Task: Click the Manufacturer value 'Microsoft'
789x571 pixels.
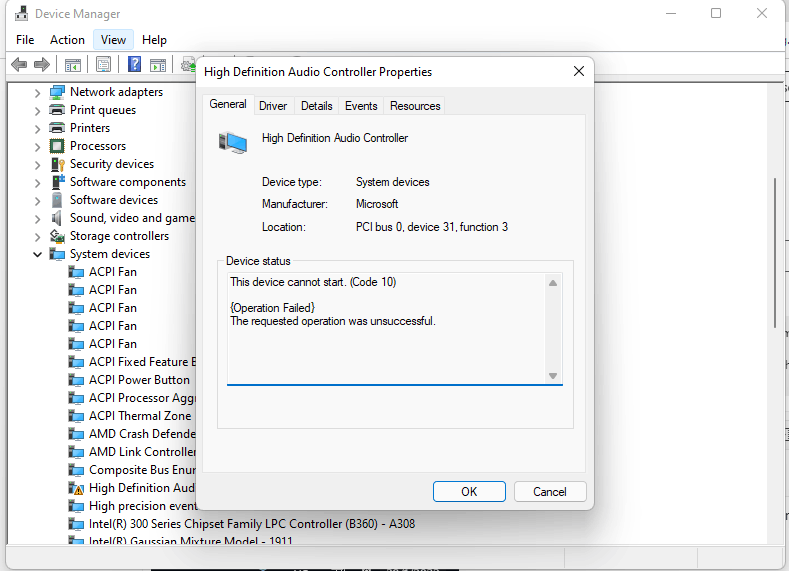Action: pyautogui.click(x=377, y=204)
